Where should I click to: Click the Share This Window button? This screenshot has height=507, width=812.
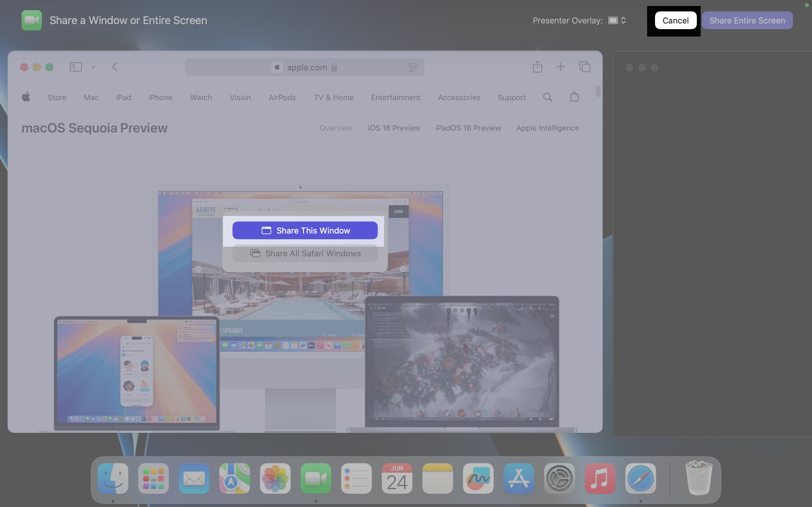click(304, 230)
